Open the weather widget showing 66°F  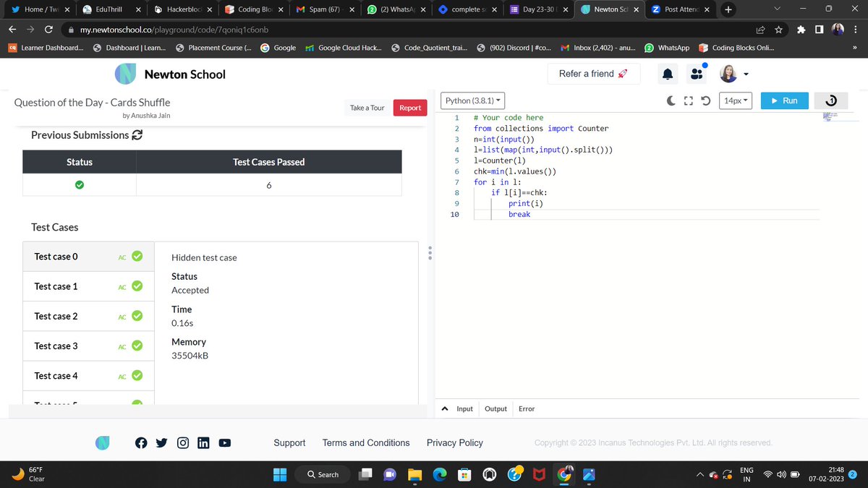pos(29,474)
